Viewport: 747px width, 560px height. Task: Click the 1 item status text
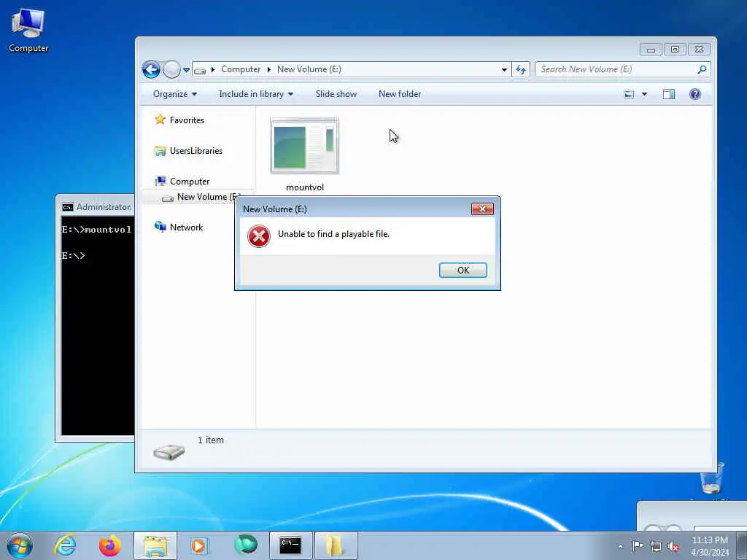click(x=211, y=440)
